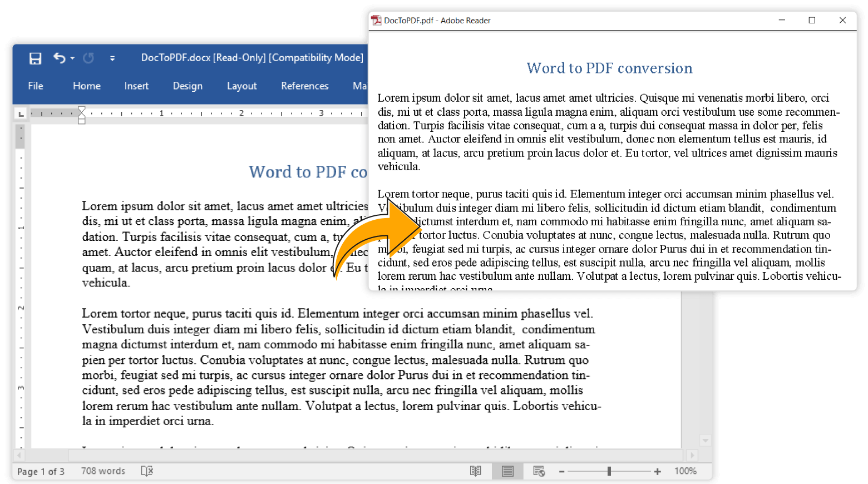Click 'la in imperdiet orci urna.' line in Word

148,421
